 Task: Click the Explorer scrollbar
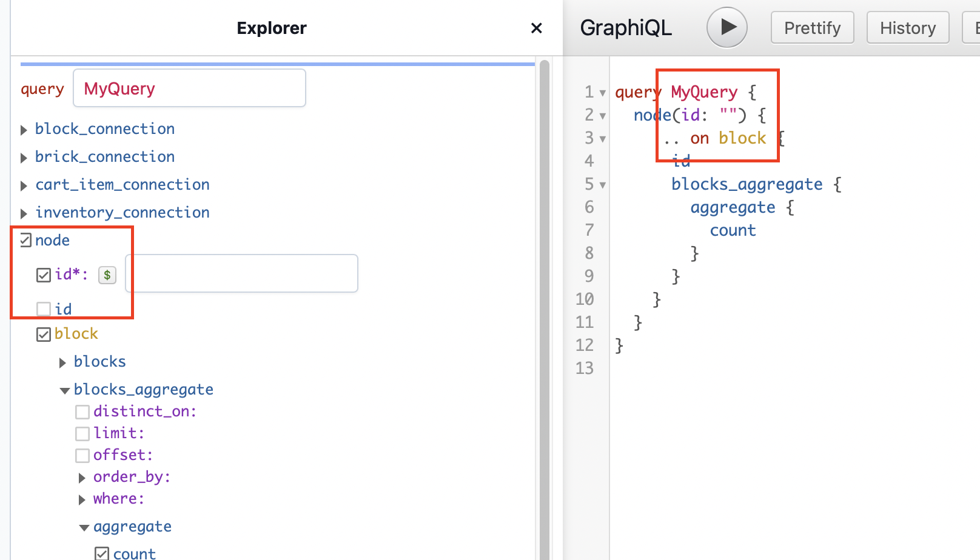[x=545, y=309]
